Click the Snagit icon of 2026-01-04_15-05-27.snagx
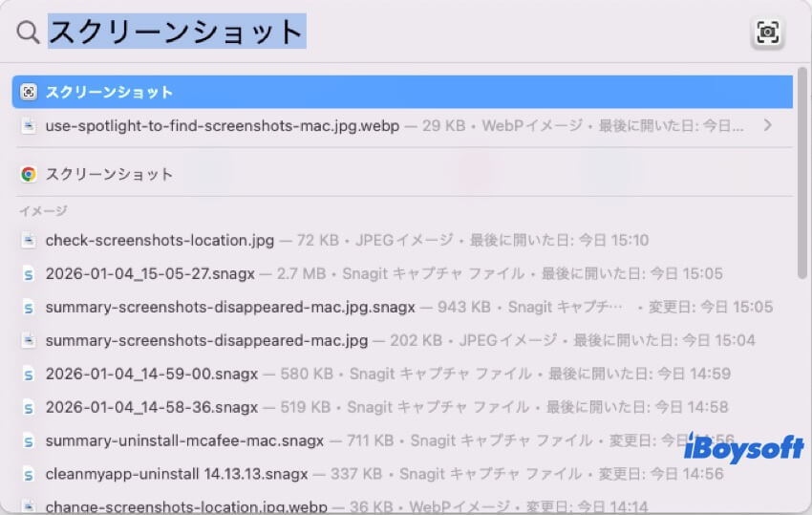 click(29, 273)
